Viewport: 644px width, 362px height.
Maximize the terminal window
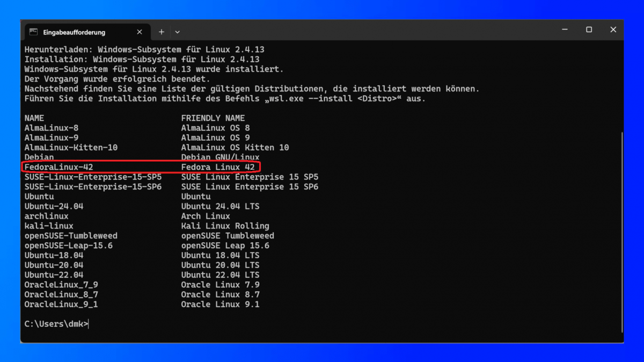coord(589,30)
